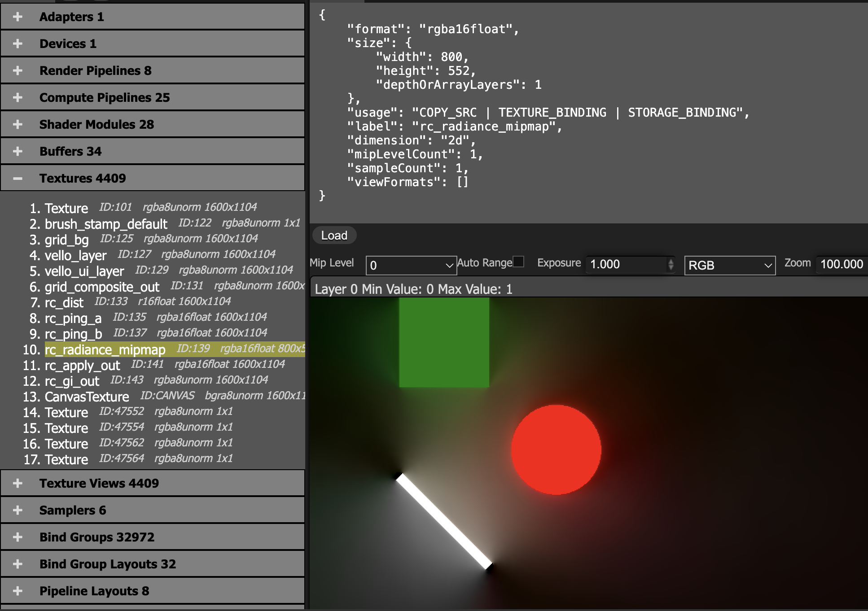This screenshot has height=611, width=868.
Task: Click the Exposure value stepper arrows
Action: coord(671,264)
